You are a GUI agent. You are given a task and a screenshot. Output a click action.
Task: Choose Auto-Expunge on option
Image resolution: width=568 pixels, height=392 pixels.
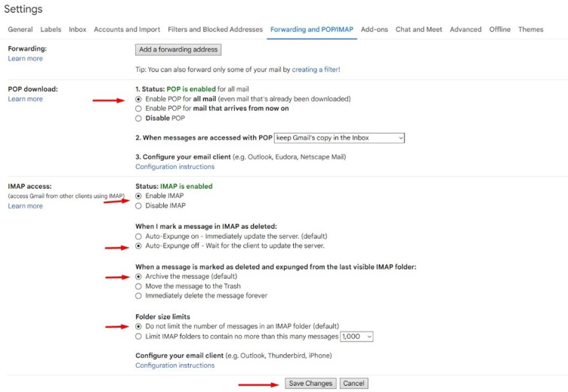(138, 236)
